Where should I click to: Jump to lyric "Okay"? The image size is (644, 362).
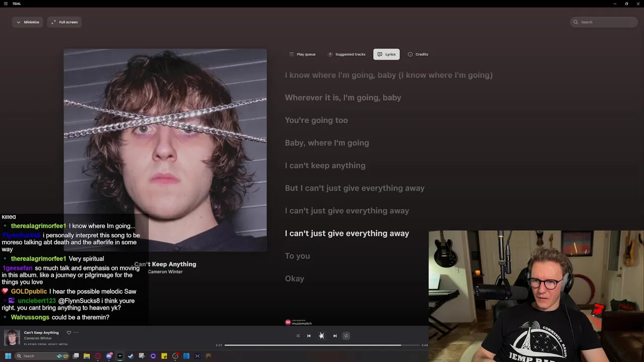tap(295, 279)
